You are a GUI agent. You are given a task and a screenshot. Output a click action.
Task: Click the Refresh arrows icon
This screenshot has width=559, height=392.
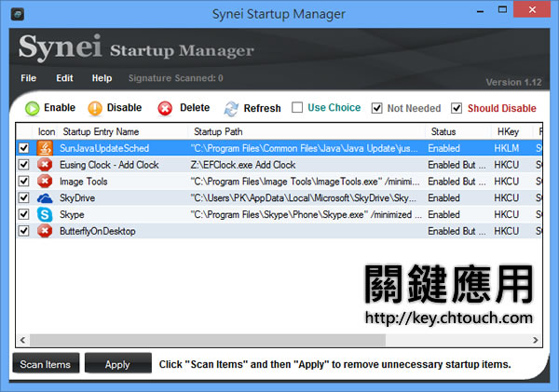tap(232, 108)
